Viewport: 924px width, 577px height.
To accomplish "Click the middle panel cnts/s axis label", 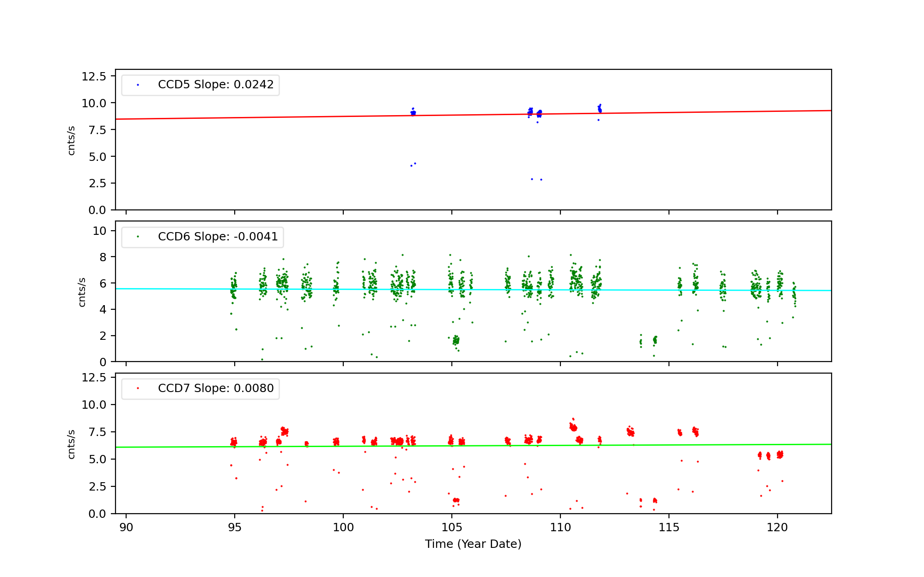I will click(x=82, y=292).
